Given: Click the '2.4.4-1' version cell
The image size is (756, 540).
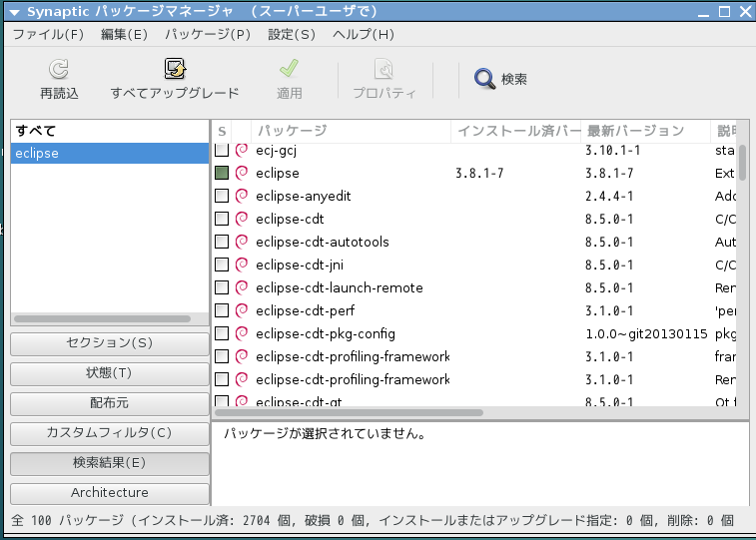Looking at the screenshot, I should point(609,196).
